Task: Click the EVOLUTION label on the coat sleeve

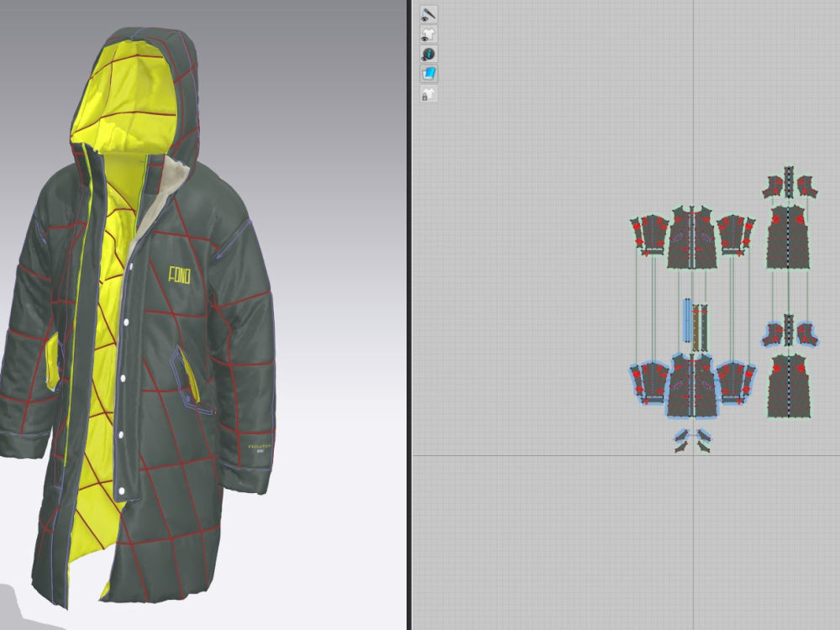Action: [x=260, y=447]
